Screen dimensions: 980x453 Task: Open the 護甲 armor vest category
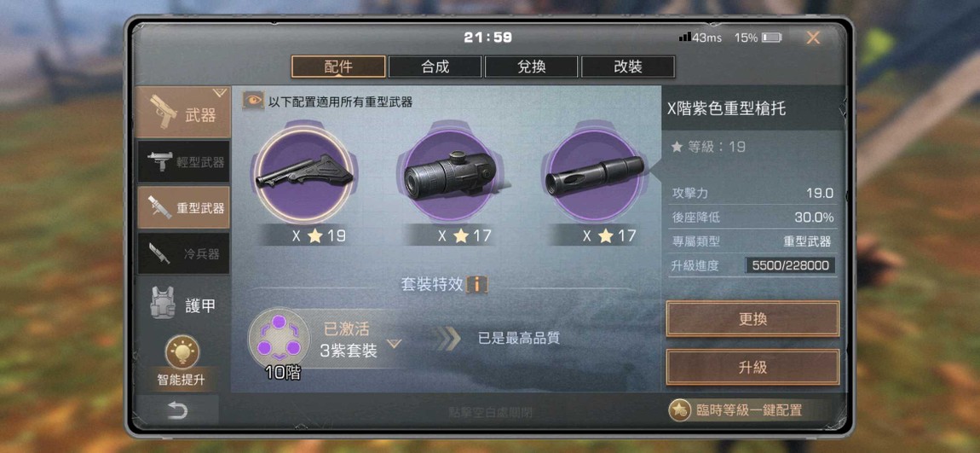click(x=184, y=306)
